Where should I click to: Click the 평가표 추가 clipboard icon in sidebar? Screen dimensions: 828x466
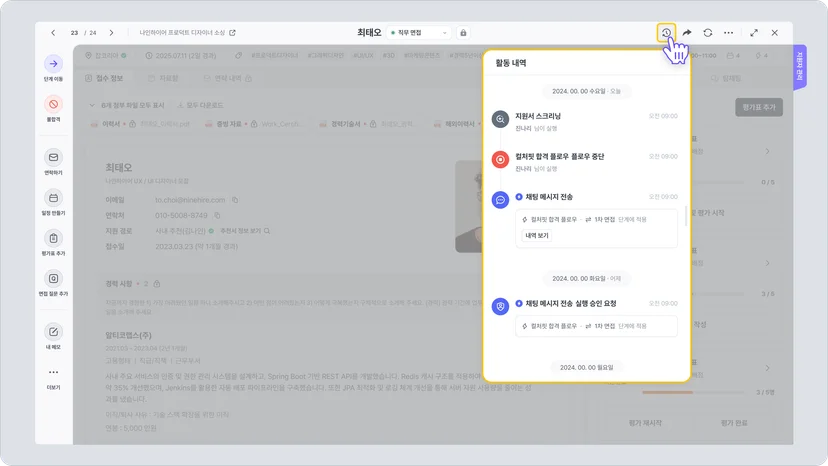coord(53,238)
